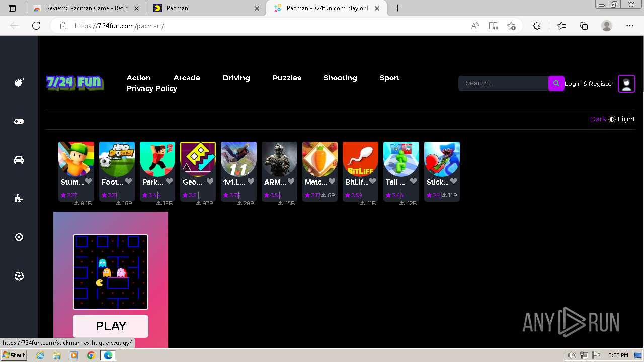The image size is (644, 362).
Task: Open Windows Start menu
Action: 14,355
